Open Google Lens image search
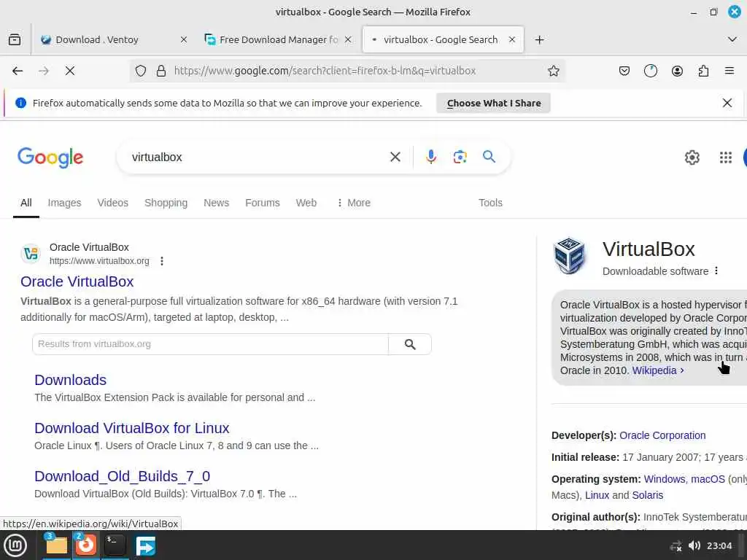Screen dimensions: 747x560 [460, 157]
